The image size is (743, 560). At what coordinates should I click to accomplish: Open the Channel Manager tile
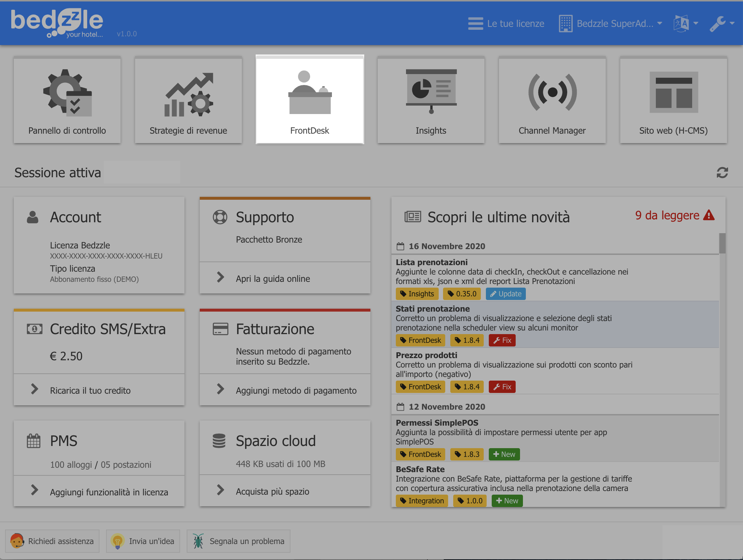point(552,100)
